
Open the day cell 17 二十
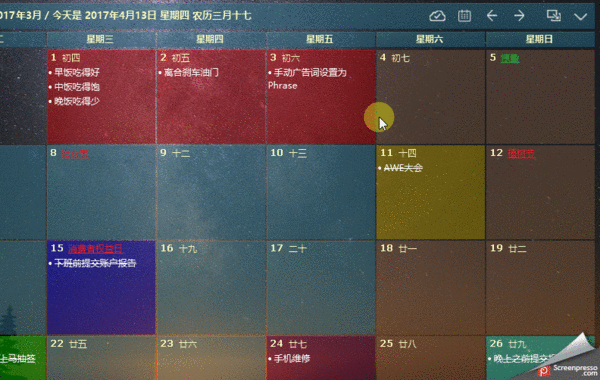(321, 287)
